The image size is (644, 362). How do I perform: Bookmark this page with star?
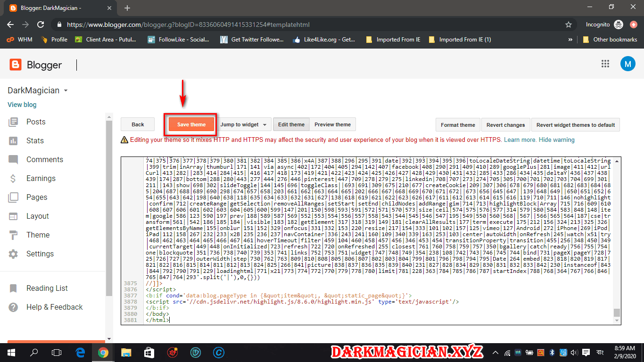click(569, 25)
